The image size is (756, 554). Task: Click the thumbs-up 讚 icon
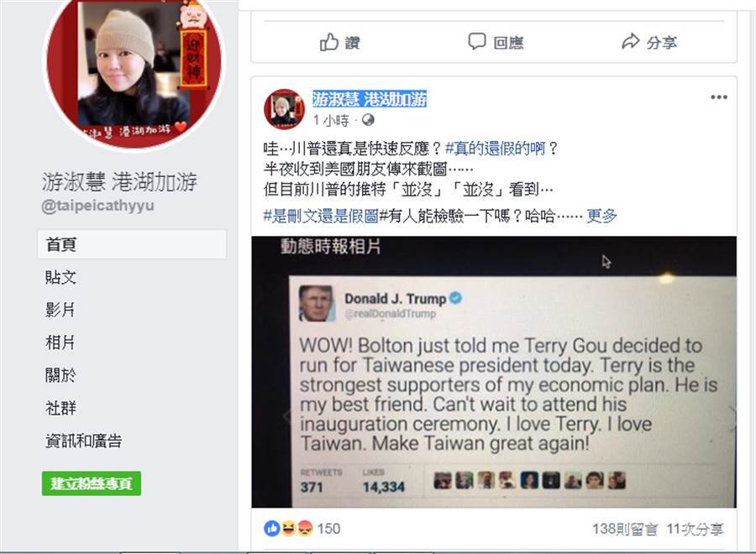pyautogui.click(x=329, y=43)
